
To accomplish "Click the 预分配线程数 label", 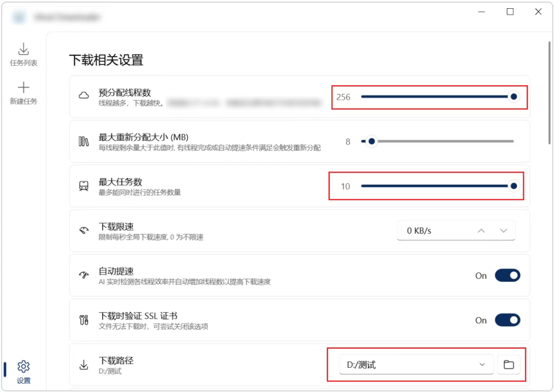I will coord(125,92).
